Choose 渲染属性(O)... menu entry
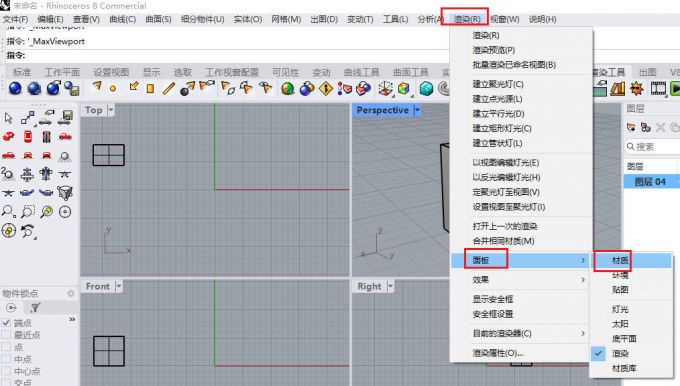Screen dimensions: 680x386 click(497, 353)
